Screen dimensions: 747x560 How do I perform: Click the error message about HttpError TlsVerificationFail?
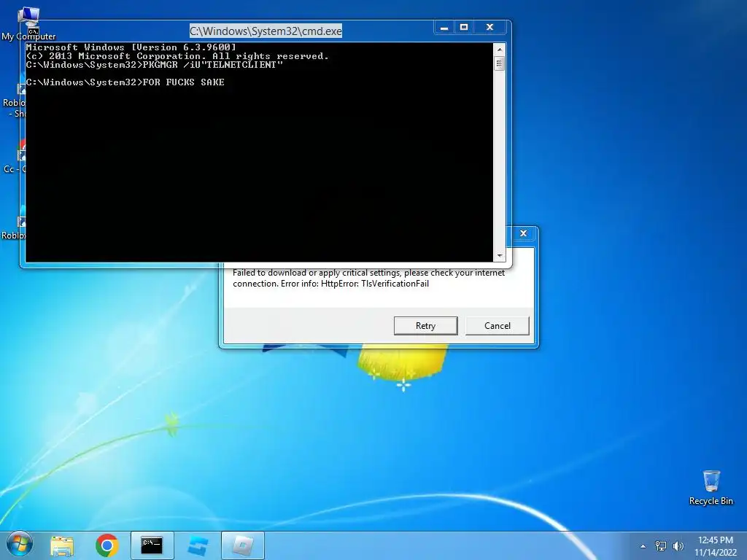click(x=368, y=278)
